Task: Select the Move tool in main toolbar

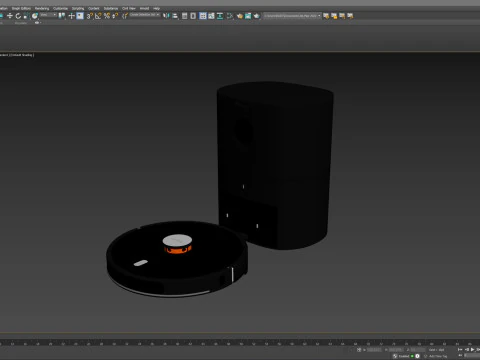Action: (x=10, y=16)
